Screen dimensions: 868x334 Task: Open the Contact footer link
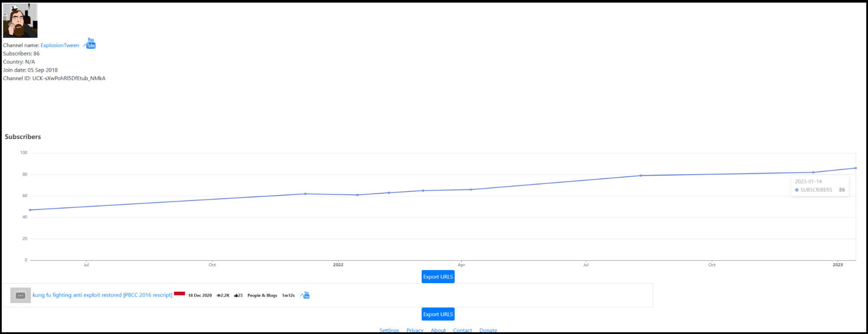tap(462, 331)
